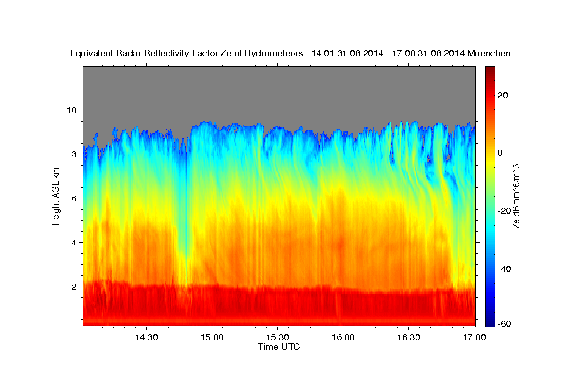Click the '15:30' time tick label
Viewport: 588px width, 392px height.
[277, 337]
